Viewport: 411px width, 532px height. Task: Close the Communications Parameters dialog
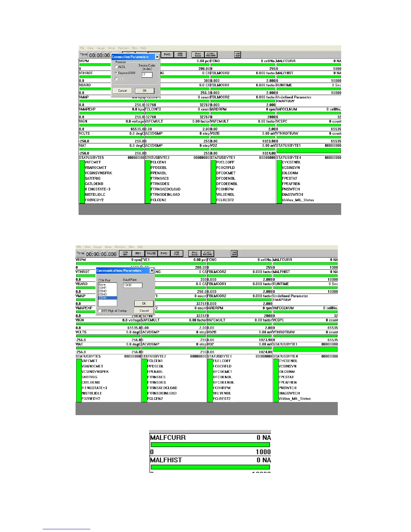tap(151, 270)
